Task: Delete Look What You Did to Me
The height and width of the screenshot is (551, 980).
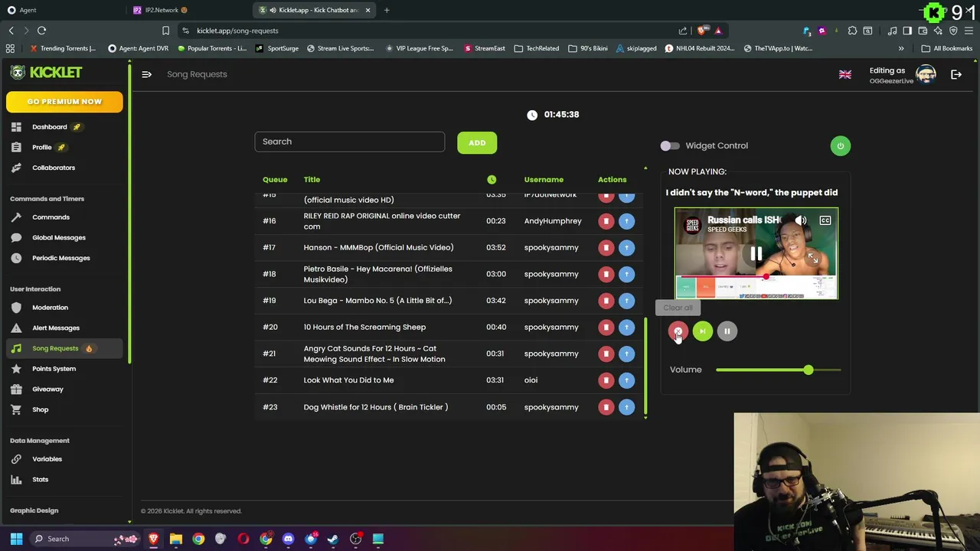Action: click(606, 380)
